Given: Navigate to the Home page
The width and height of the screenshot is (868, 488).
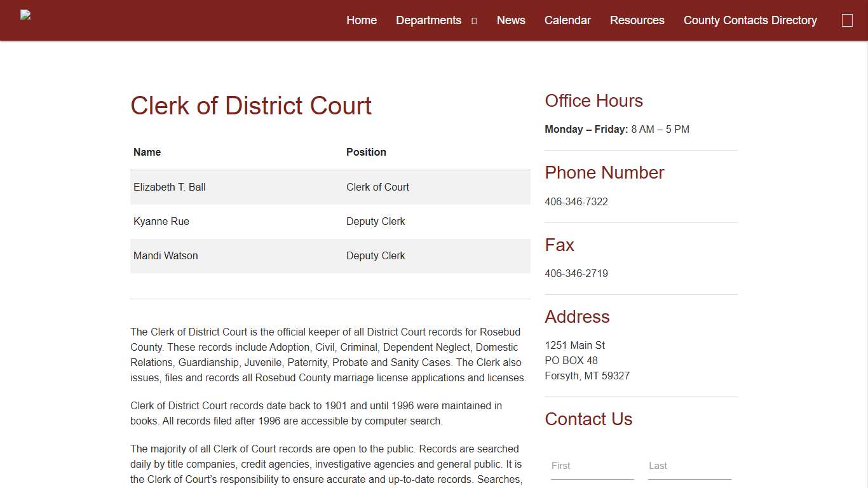Looking at the screenshot, I should [361, 20].
